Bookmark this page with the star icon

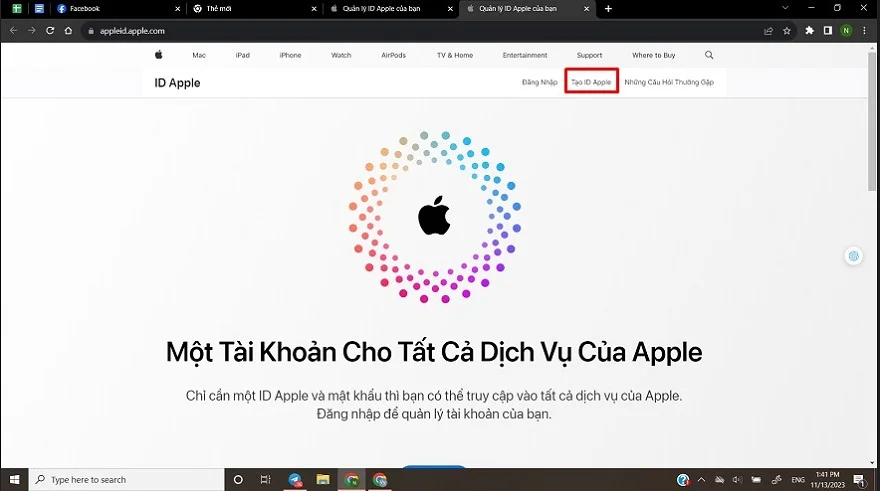(787, 31)
